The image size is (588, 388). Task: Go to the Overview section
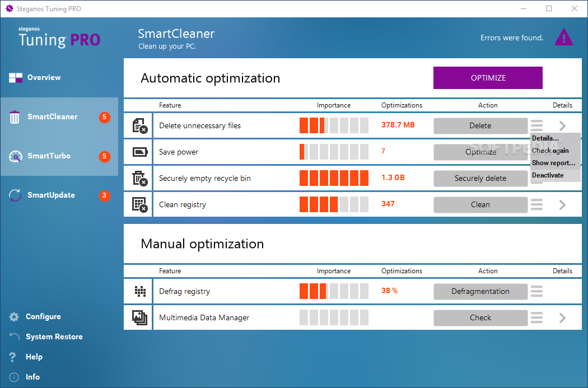pyautogui.click(x=44, y=78)
